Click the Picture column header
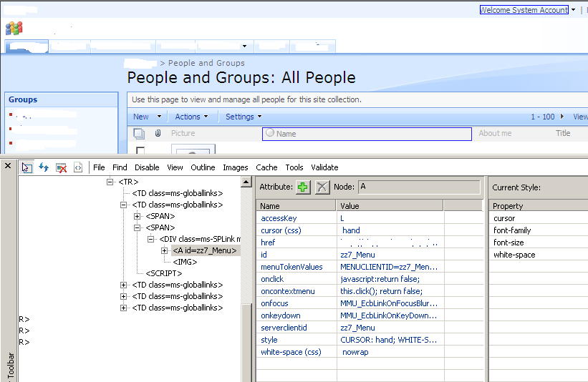588x382 pixels. (183, 133)
